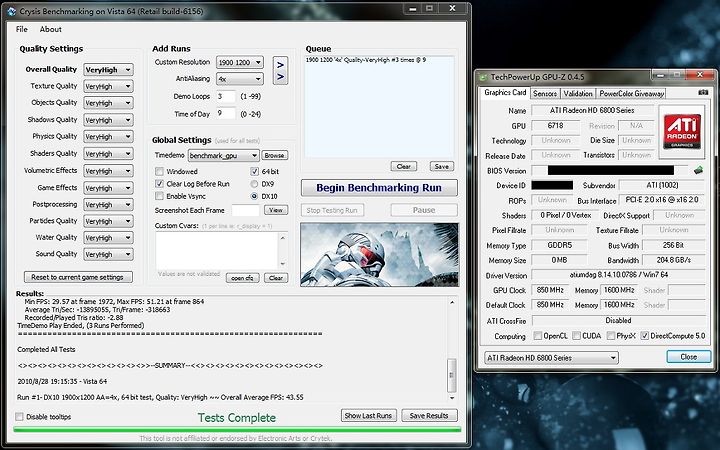Open the Shadows Quality dropdown
The width and height of the screenshot is (720, 450).
(108, 120)
